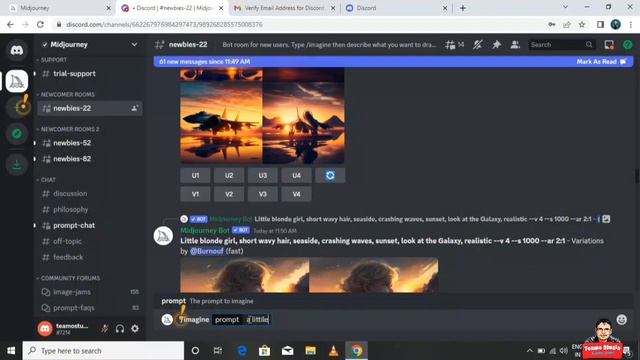Open Chrome share page icon
Screen dimensions: 640x360
point(567,24)
